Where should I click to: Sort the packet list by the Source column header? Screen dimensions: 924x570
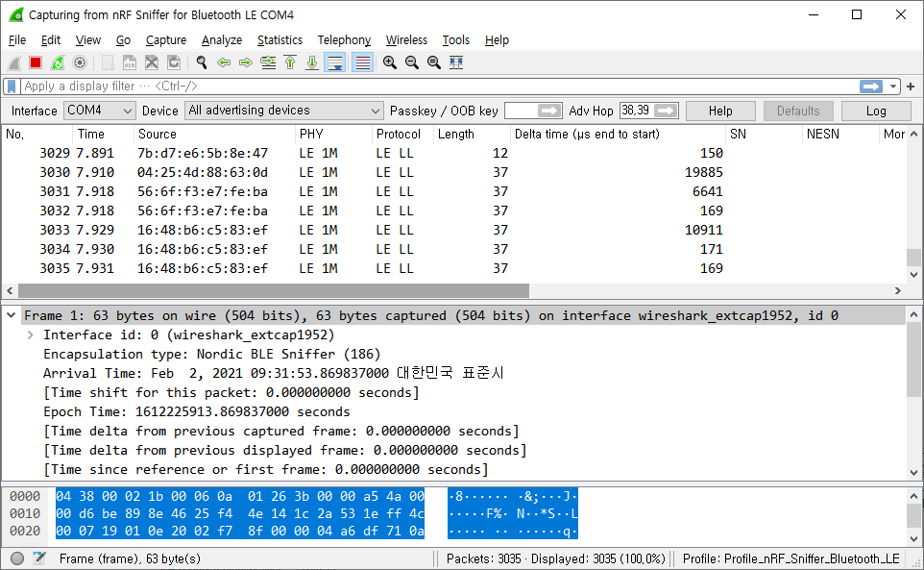coord(214,135)
